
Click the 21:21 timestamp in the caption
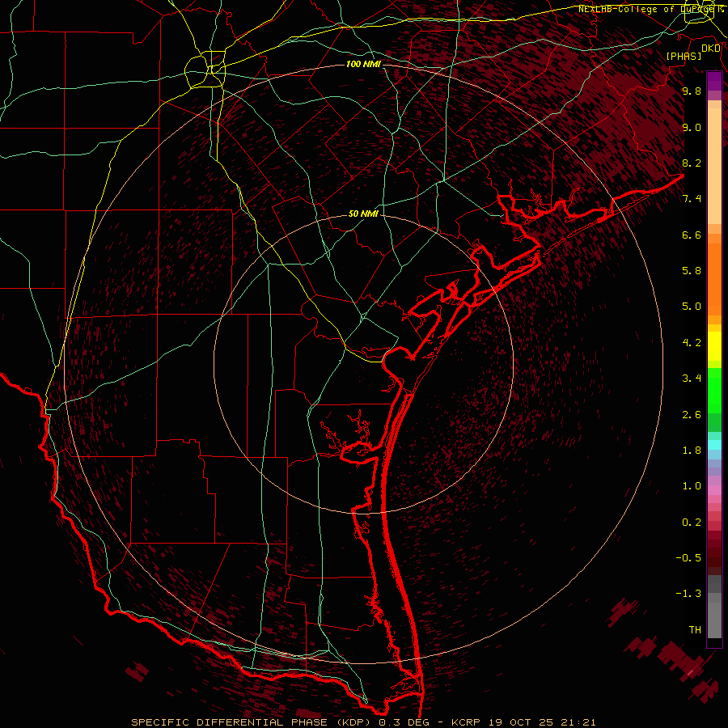580,722
